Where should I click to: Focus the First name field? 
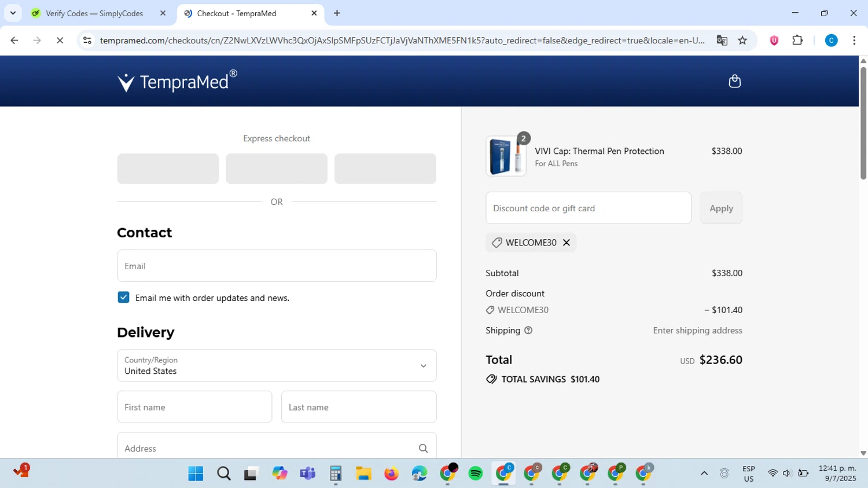tap(194, 407)
